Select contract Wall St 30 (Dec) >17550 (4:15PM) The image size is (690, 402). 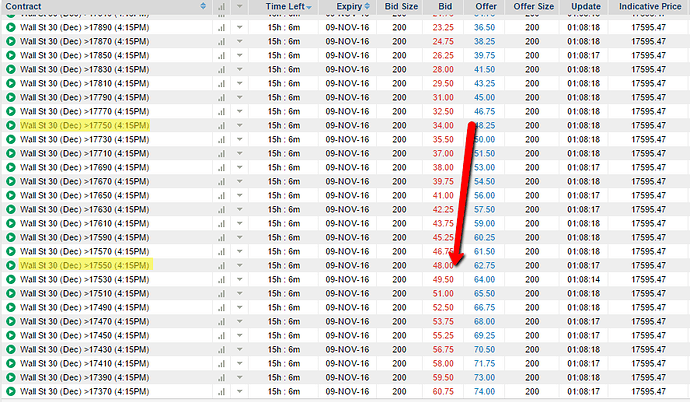(84, 265)
